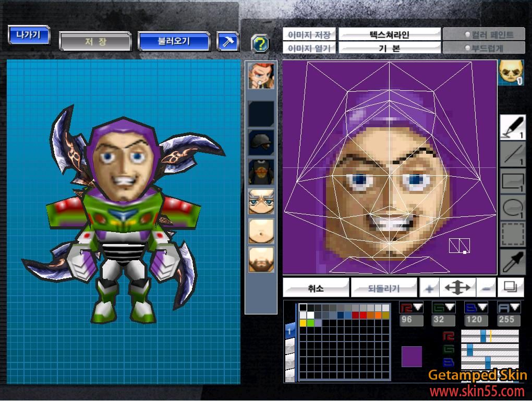Viewport: 532px width, 401px height.
Task: Open the R channel dropdown arrow
Action: 418,307
